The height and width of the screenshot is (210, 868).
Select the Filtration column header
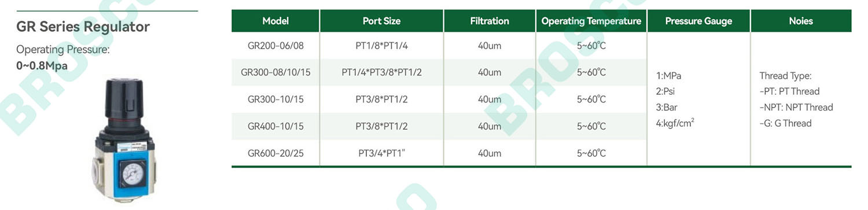pos(490,21)
